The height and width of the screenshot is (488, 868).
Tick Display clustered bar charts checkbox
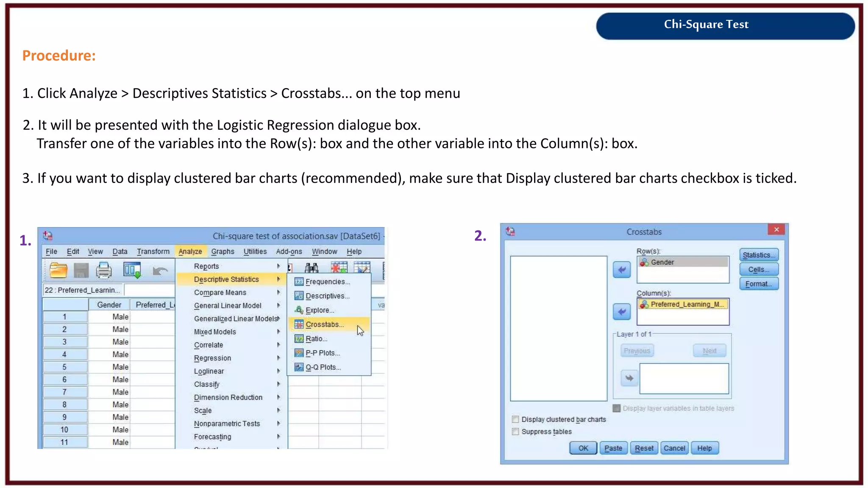click(515, 419)
